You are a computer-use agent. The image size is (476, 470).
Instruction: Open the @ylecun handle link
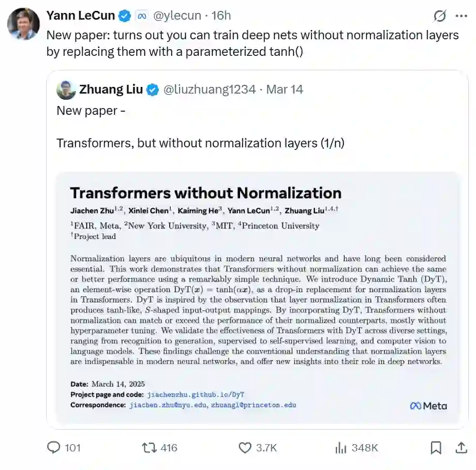point(177,16)
